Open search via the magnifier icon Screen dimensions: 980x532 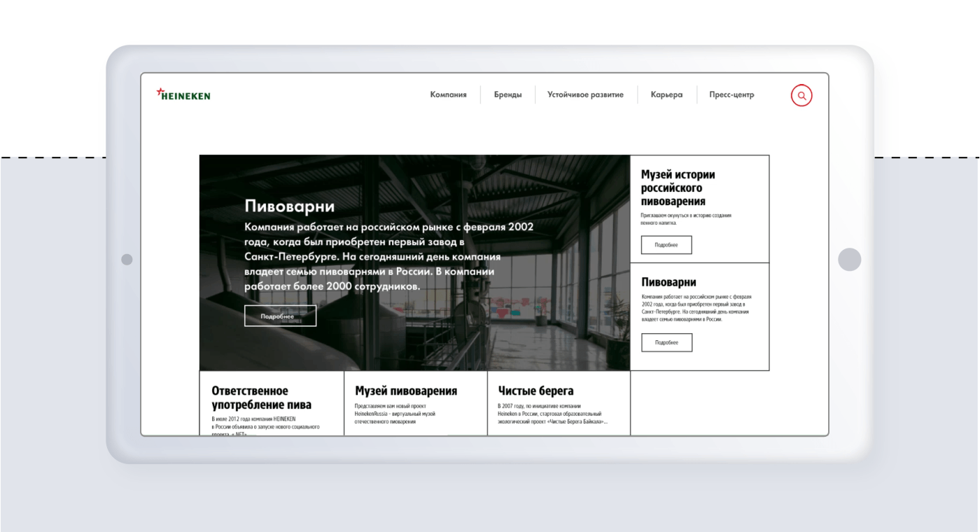[x=801, y=94]
